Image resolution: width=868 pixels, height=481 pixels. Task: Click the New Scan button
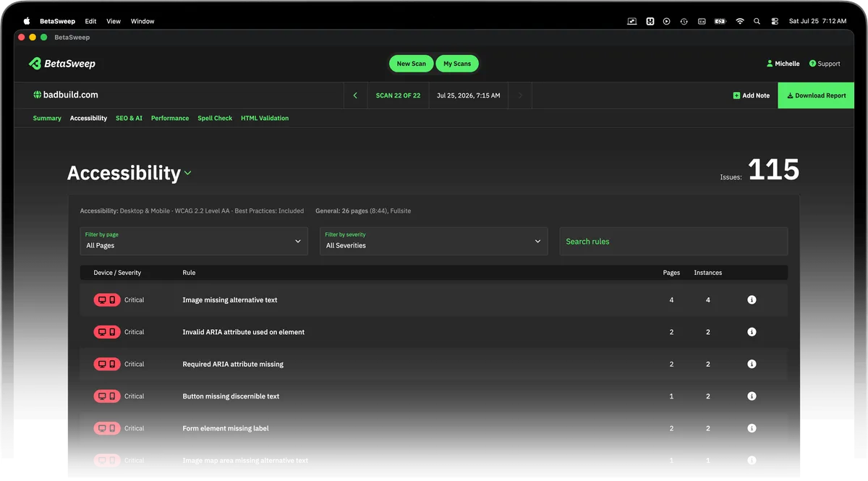[412, 64]
